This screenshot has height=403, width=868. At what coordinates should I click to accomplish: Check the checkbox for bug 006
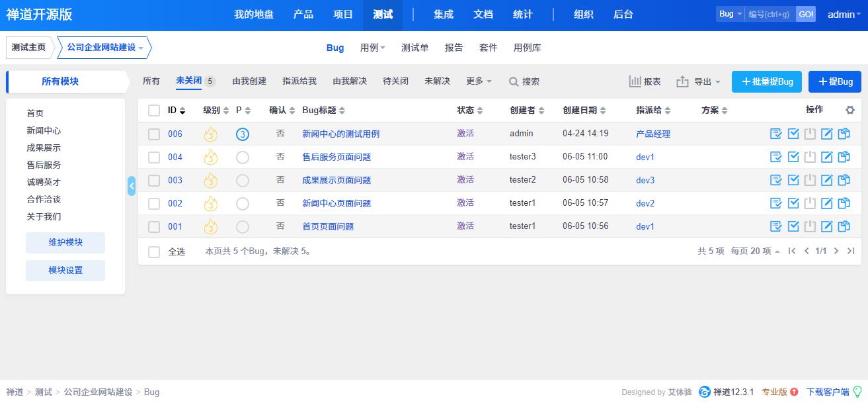click(x=153, y=133)
